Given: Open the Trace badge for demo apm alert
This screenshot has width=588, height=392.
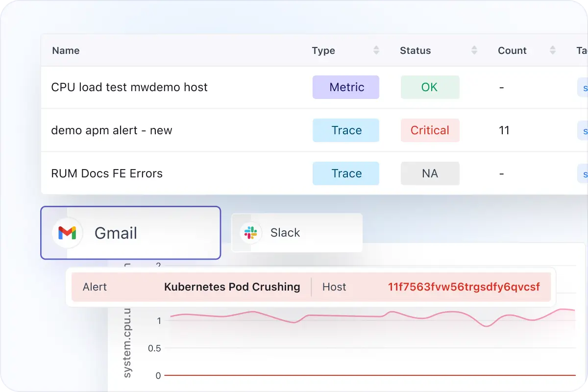Looking at the screenshot, I should (x=346, y=130).
